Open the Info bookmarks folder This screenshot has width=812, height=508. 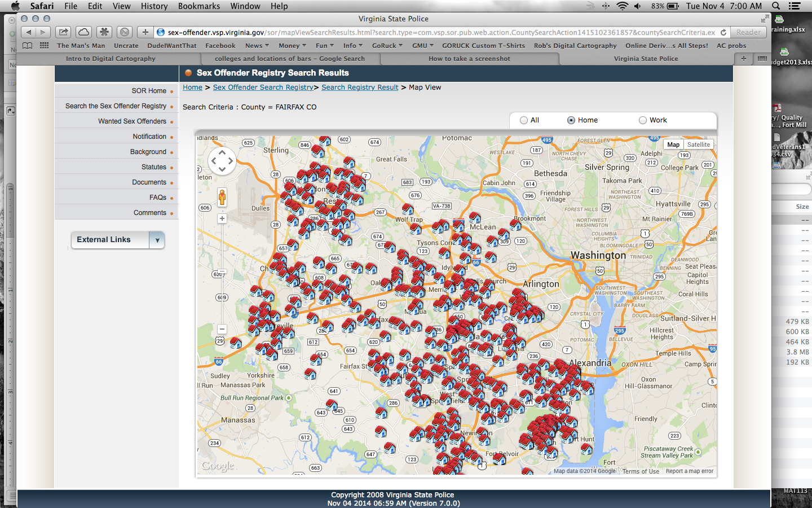(x=352, y=46)
